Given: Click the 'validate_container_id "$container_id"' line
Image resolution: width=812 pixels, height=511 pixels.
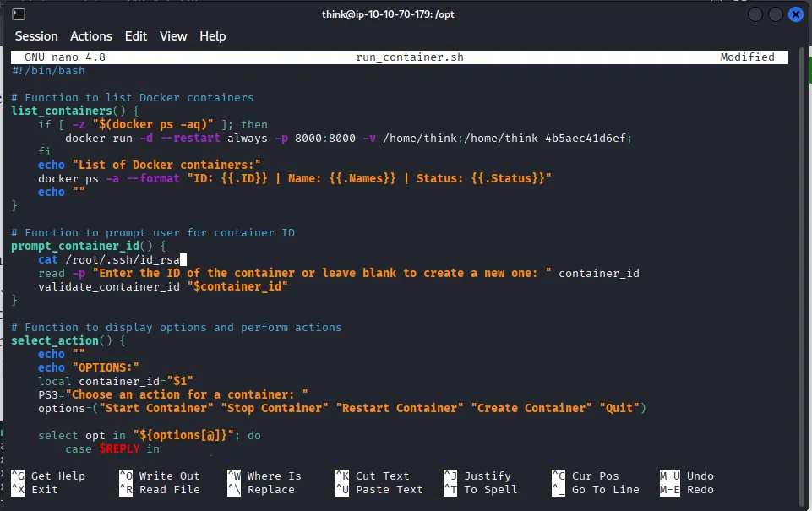Looking at the screenshot, I should [162, 286].
